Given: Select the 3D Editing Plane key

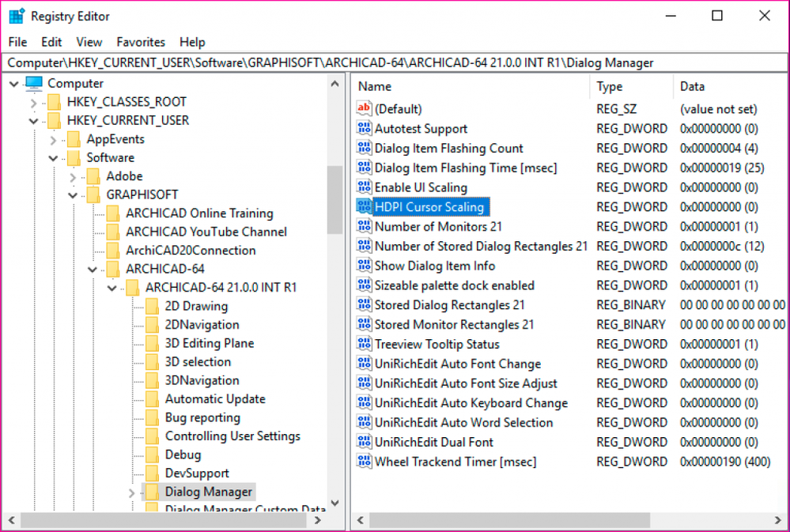Looking at the screenshot, I should click(210, 344).
